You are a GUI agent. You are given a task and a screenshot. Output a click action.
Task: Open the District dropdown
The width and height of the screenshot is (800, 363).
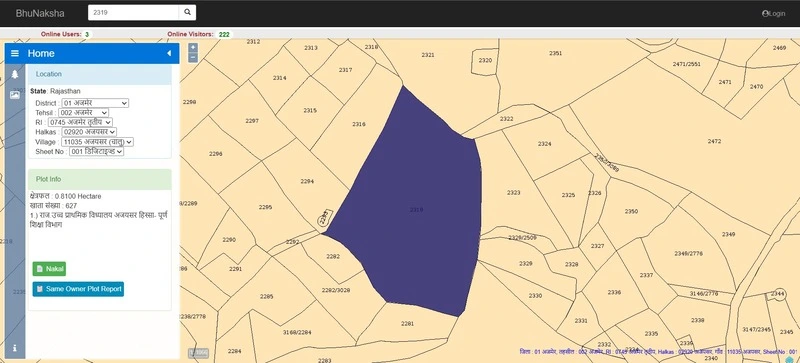94,103
